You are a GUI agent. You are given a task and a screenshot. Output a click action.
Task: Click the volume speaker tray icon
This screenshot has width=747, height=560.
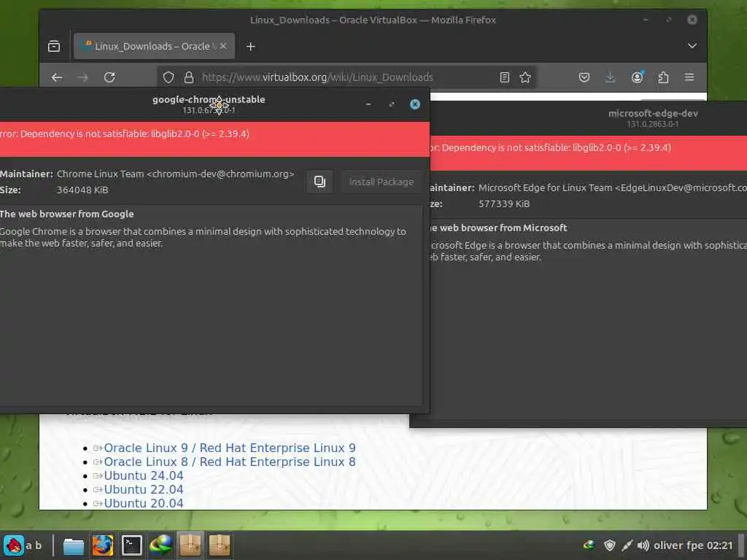643,545
